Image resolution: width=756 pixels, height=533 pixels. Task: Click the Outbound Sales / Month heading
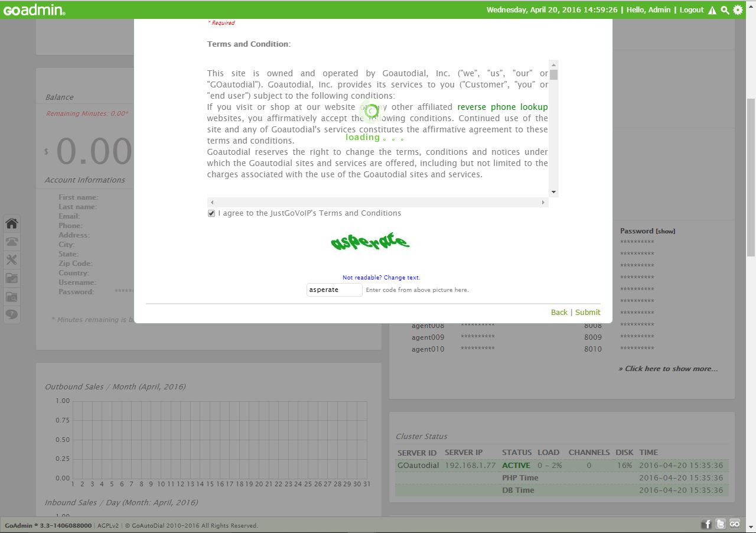[115, 387]
